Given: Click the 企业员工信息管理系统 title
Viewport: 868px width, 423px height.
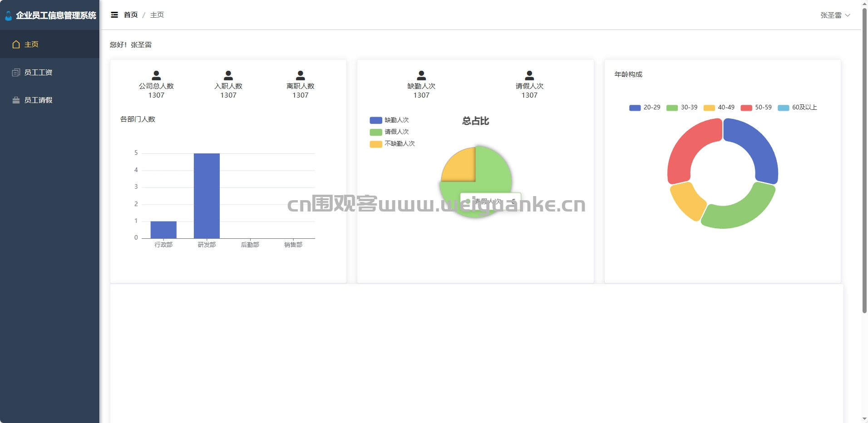Looking at the screenshot, I should (56, 15).
